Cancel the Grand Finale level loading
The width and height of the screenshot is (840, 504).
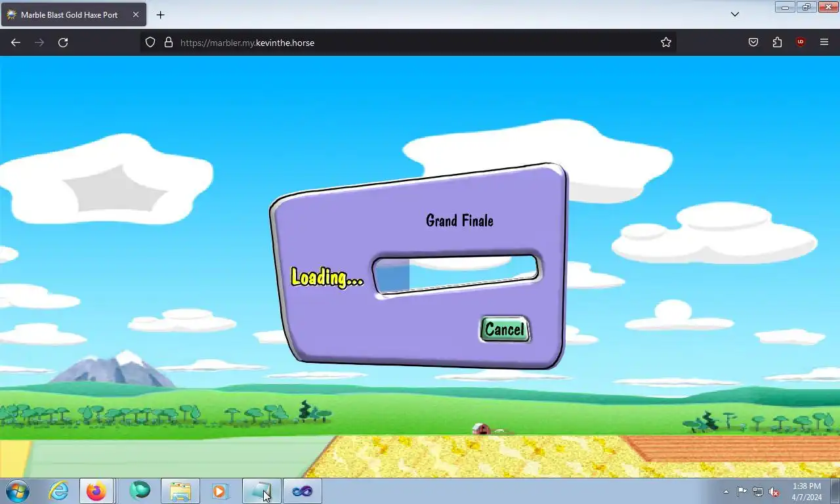(x=505, y=329)
